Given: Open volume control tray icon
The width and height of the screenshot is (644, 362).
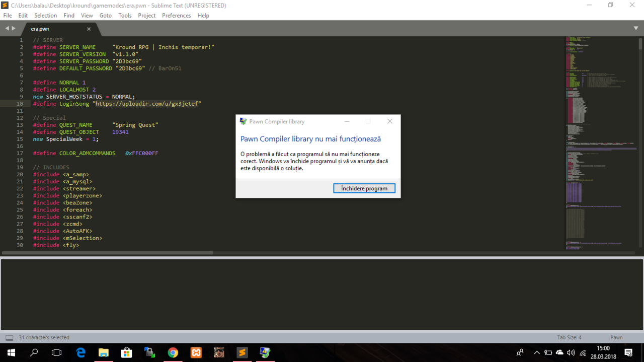Looking at the screenshot, I should (x=571, y=353).
